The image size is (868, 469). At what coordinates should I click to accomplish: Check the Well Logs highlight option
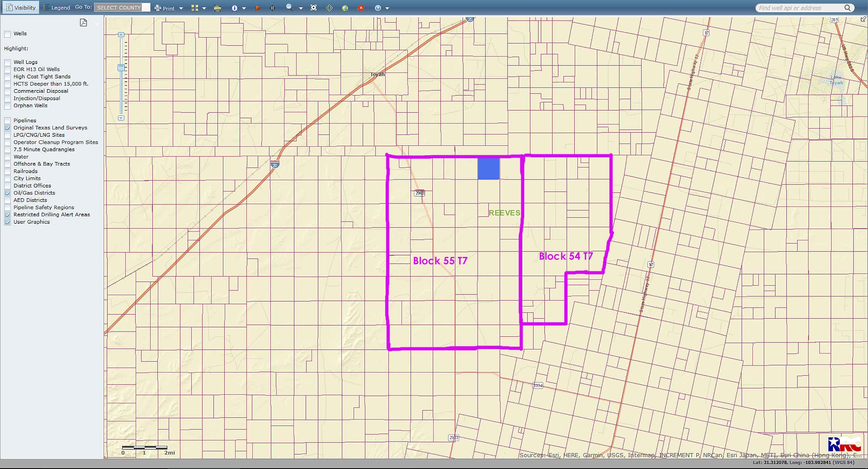7,62
